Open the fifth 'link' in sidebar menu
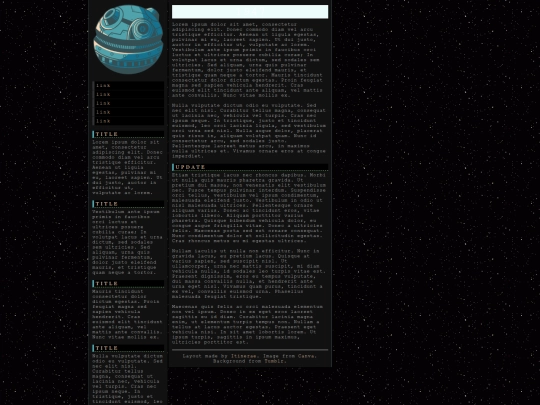The height and width of the screenshot is (405, 540). click(128, 121)
